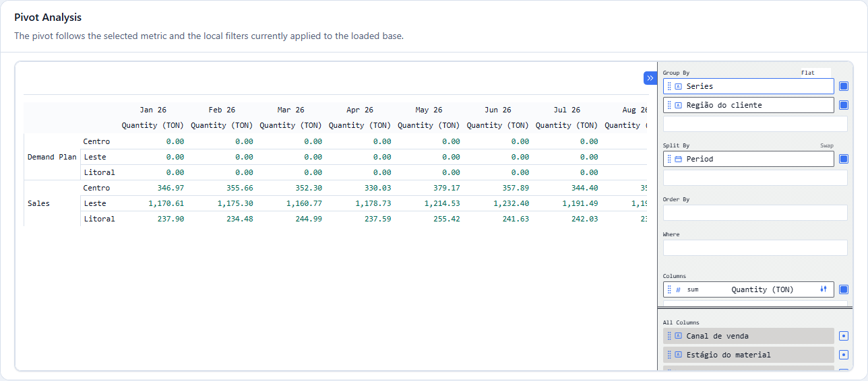Open the sum aggregate dropdown

pos(693,289)
